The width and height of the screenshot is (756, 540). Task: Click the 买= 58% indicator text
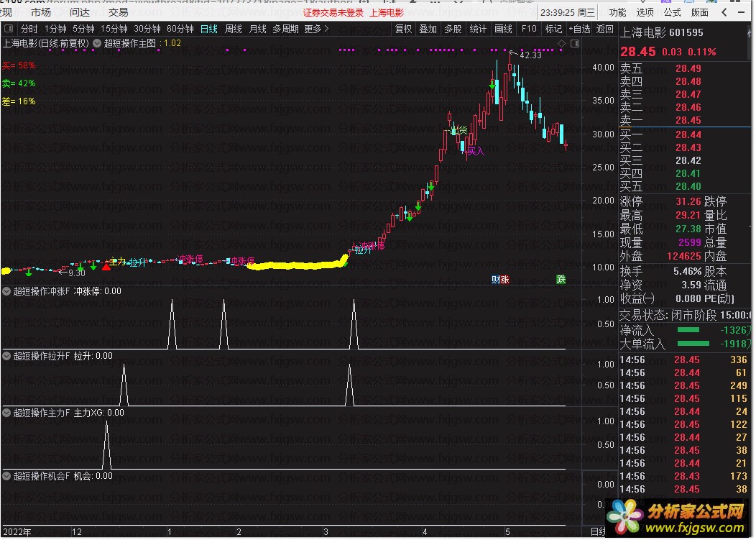click(x=19, y=65)
